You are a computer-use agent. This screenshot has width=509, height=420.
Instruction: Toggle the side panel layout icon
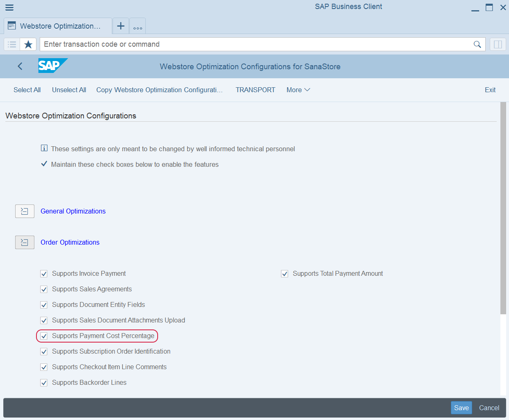click(498, 44)
